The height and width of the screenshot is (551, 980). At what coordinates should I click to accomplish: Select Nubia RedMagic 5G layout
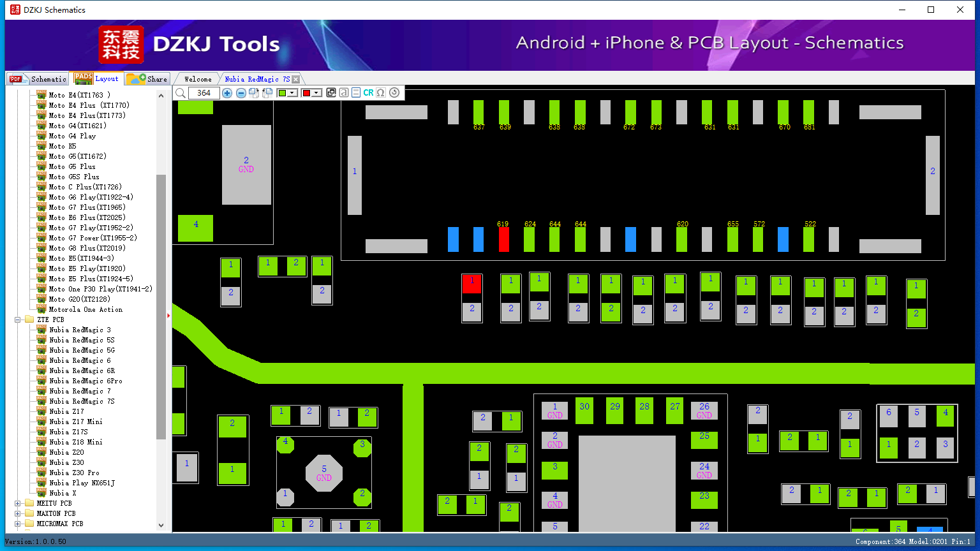(x=82, y=350)
